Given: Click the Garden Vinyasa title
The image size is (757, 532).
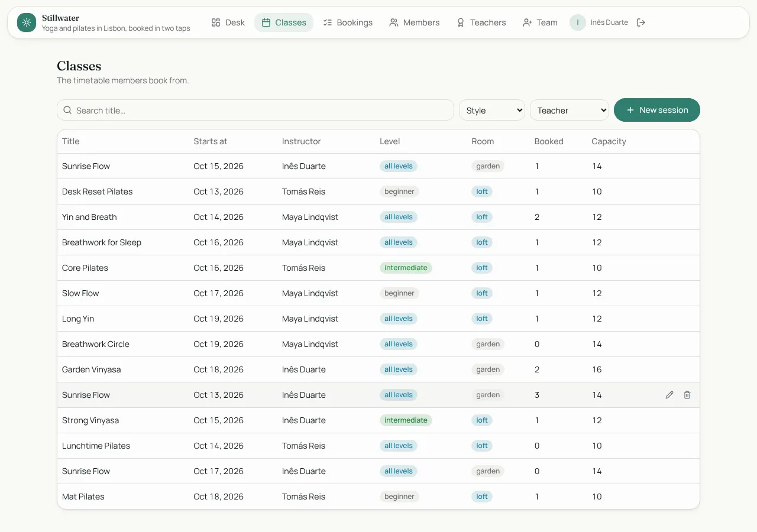Looking at the screenshot, I should pyautogui.click(x=92, y=369).
